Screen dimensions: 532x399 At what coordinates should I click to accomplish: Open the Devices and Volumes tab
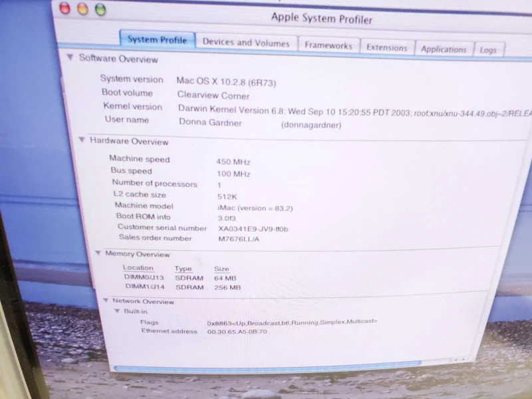coord(246,43)
